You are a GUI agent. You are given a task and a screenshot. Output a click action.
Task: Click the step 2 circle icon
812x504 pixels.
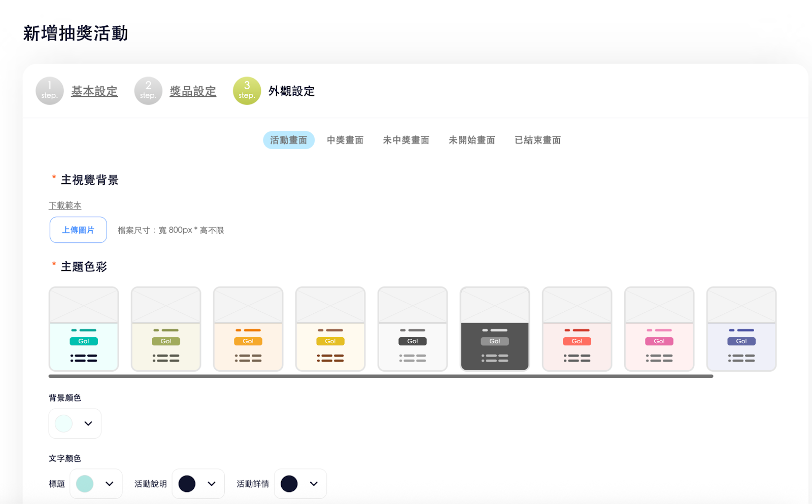[x=148, y=91]
